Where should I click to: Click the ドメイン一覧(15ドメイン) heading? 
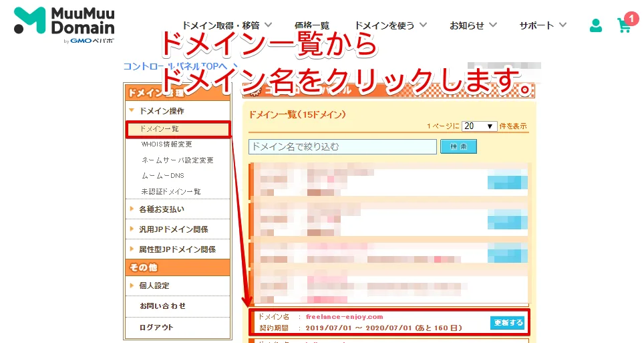[297, 115]
